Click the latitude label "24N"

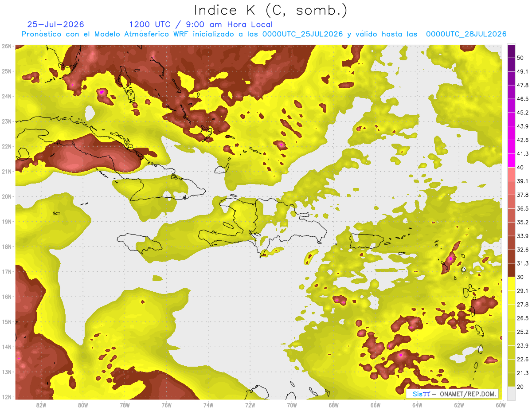pos(7,96)
